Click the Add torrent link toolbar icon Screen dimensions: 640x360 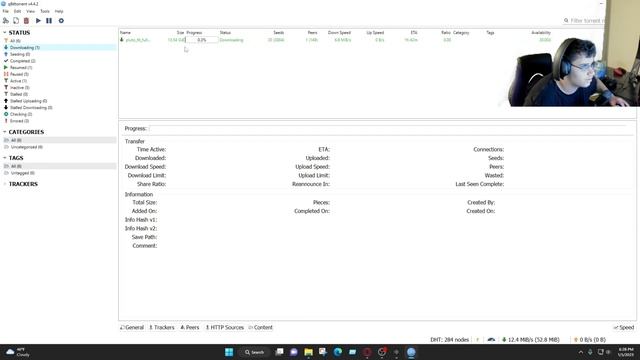(6, 20)
